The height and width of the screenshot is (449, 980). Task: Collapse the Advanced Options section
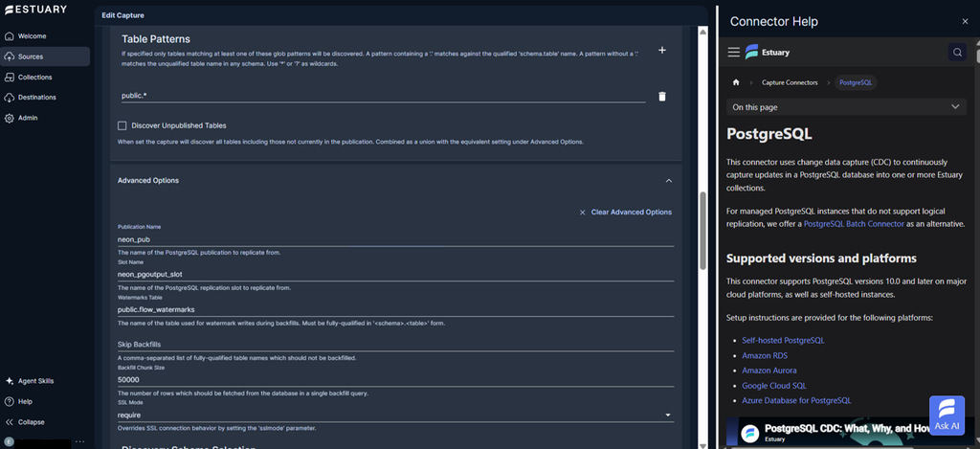(669, 181)
